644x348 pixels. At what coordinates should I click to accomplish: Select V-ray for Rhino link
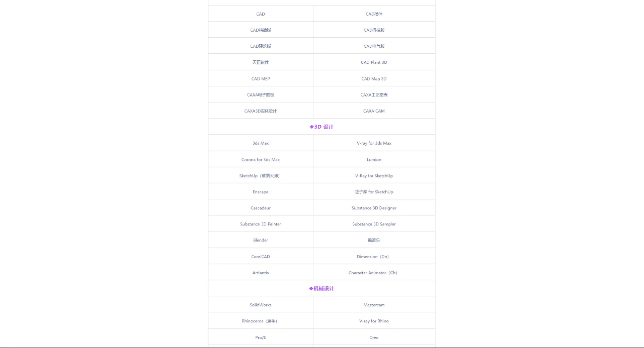[374, 321]
